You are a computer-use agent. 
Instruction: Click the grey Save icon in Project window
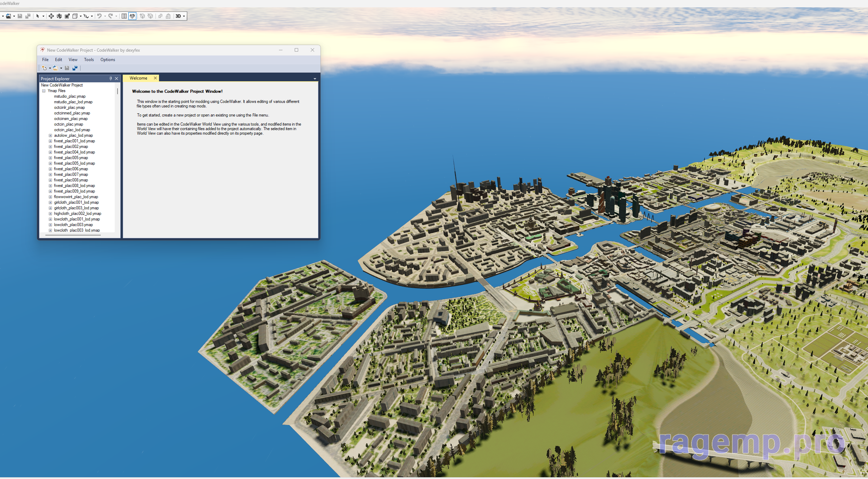(x=67, y=68)
